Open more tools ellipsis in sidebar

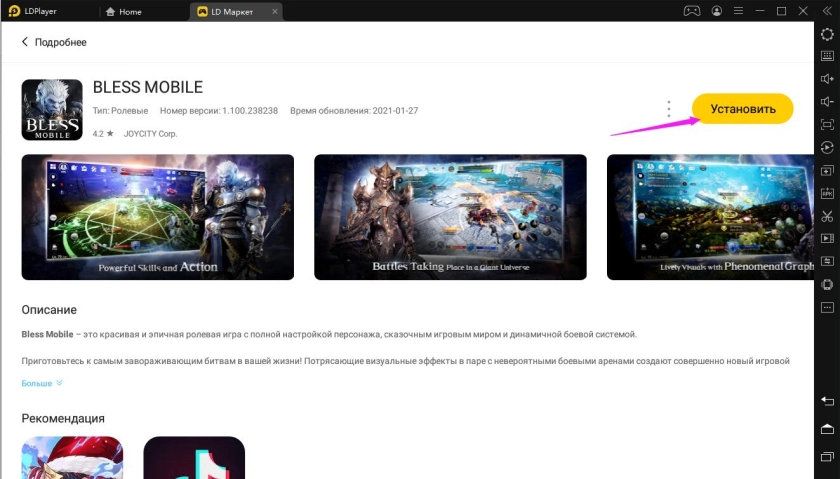pos(827,308)
